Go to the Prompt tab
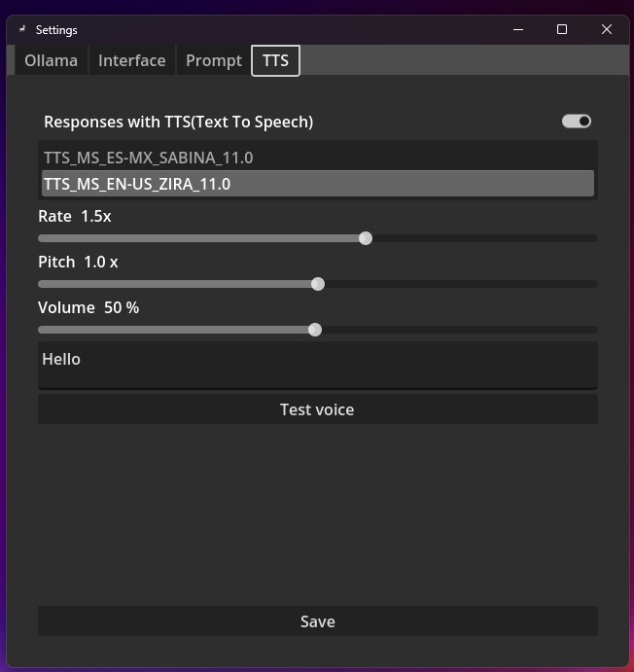The height and width of the screenshot is (672, 634). pyautogui.click(x=213, y=60)
